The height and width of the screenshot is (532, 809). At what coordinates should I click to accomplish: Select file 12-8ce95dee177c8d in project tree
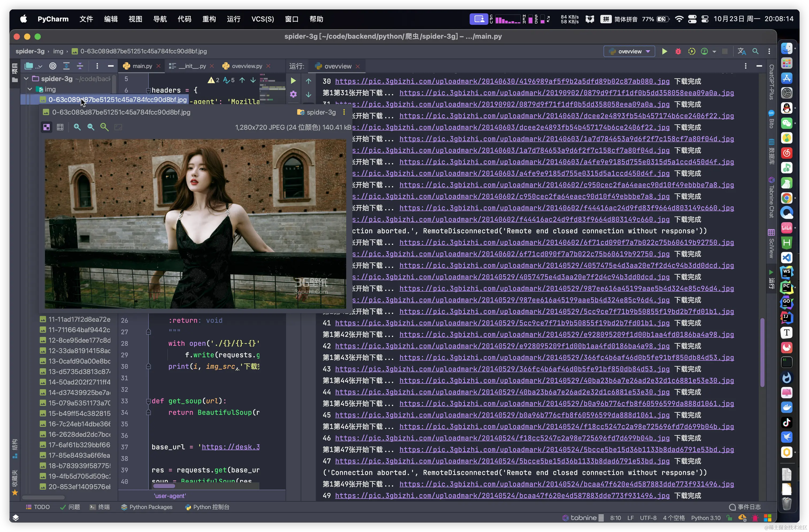(x=79, y=340)
